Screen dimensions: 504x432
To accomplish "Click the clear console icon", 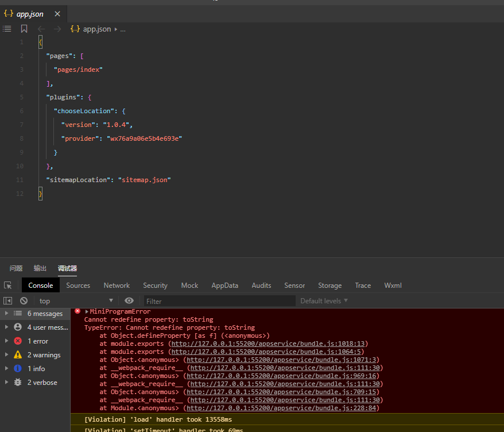I will click(24, 300).
